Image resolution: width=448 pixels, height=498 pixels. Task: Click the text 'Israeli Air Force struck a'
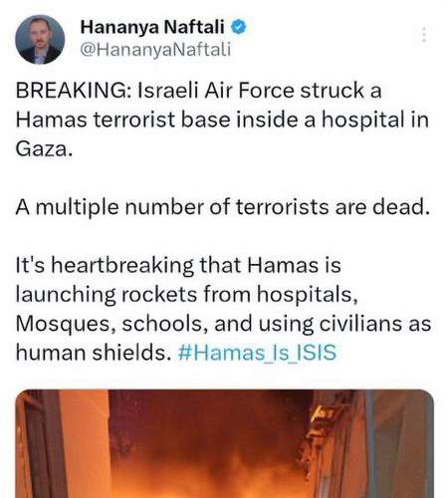click(260, 91)
